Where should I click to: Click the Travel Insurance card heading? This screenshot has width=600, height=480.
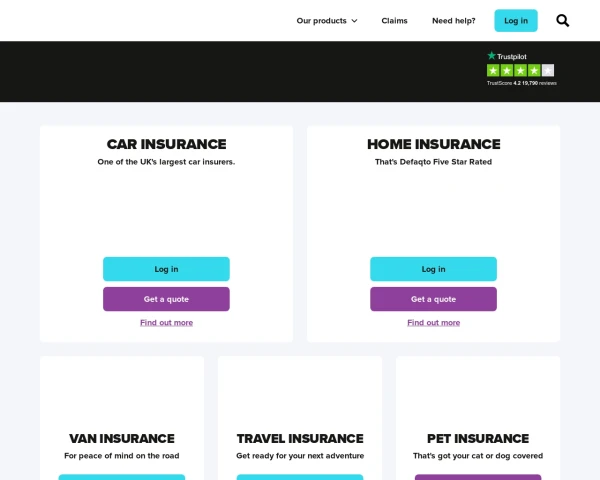[x=300, y=438]
